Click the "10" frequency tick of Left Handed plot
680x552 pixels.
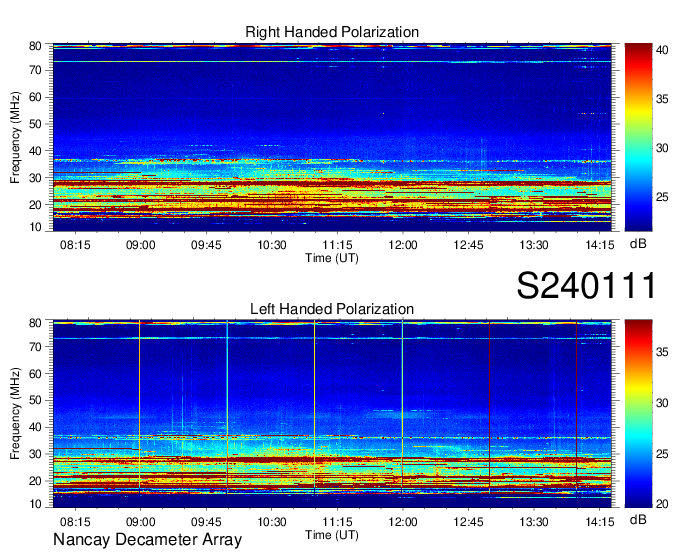click(x=35, y=504)
